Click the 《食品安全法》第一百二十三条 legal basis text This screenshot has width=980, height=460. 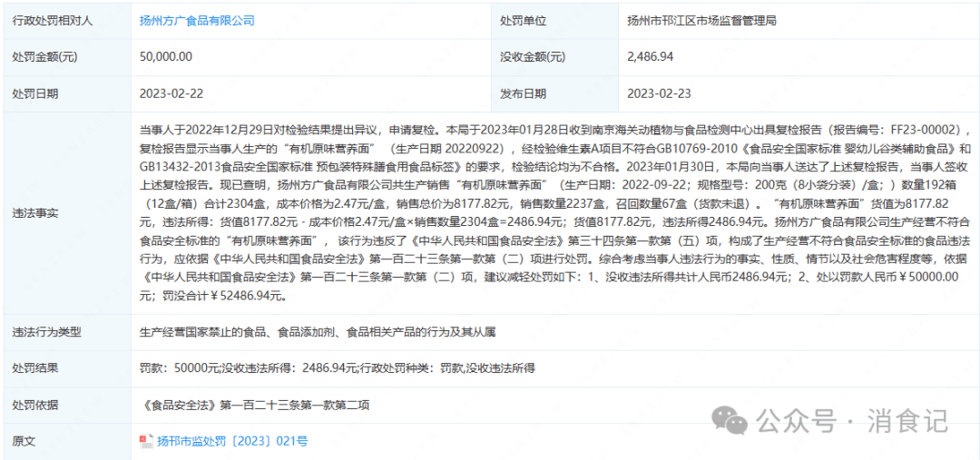pyautogui.click(x=255, y=405)
